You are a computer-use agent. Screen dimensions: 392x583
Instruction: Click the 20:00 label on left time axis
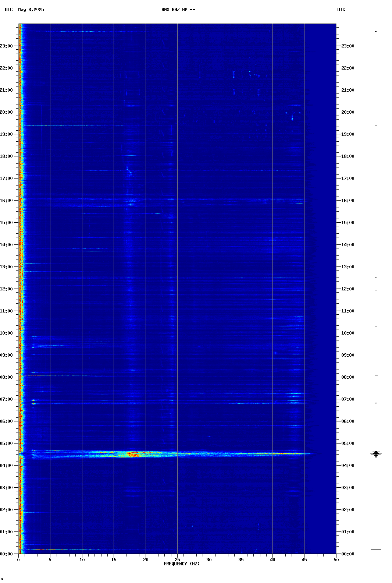(6, 112)
